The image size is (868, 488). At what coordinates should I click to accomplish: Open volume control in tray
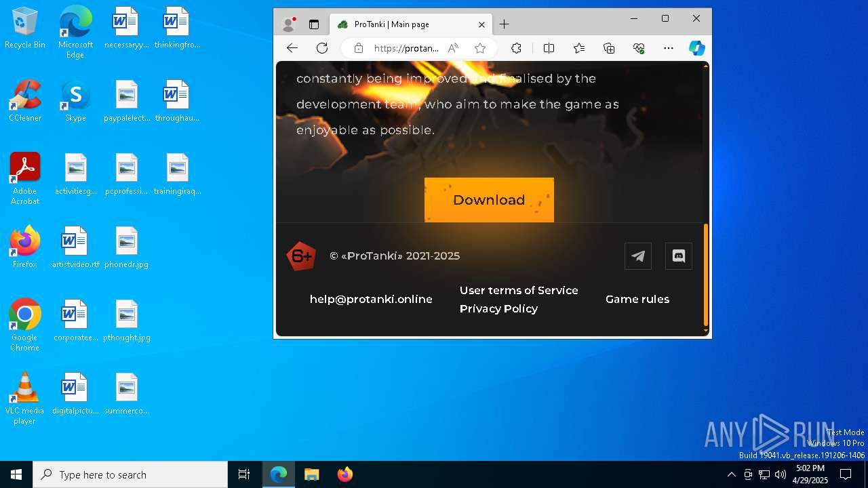click(781, 474)
